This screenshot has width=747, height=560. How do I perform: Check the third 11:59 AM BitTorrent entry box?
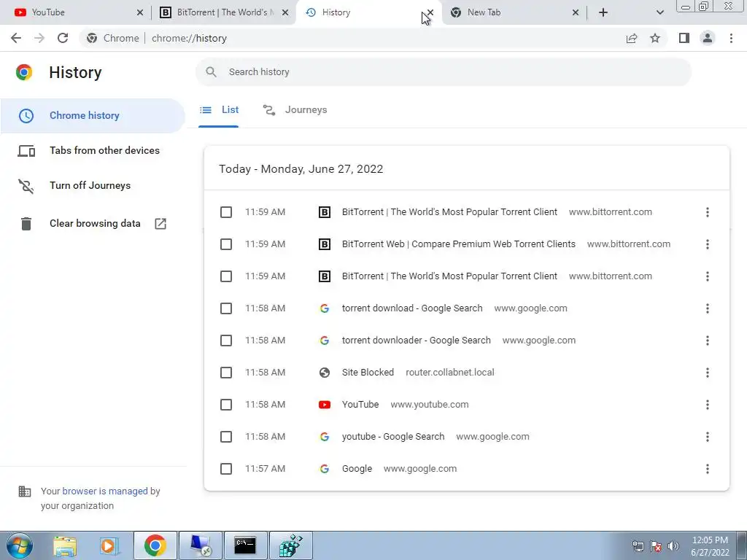[226, 276]
